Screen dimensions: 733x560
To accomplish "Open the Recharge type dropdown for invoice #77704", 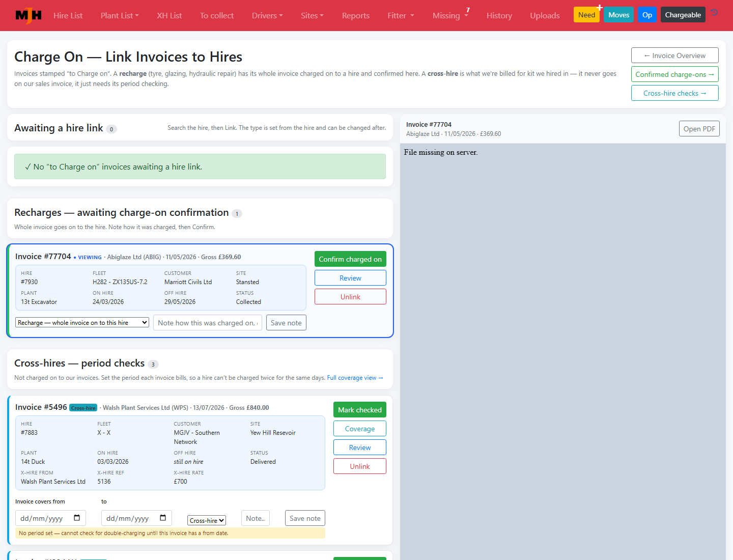I will (82, 322).
